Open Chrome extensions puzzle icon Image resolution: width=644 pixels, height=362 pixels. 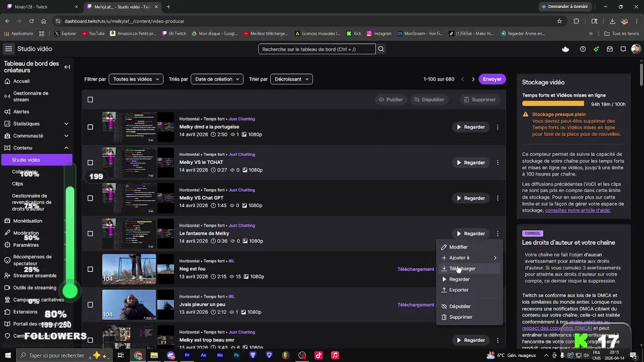[x=577, y=21]
